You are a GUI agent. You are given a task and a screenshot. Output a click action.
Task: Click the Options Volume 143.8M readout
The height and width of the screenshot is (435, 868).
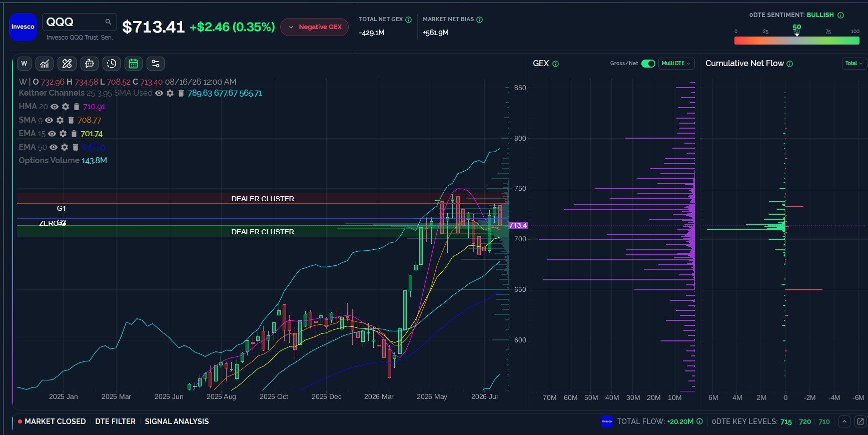(63, 161)
